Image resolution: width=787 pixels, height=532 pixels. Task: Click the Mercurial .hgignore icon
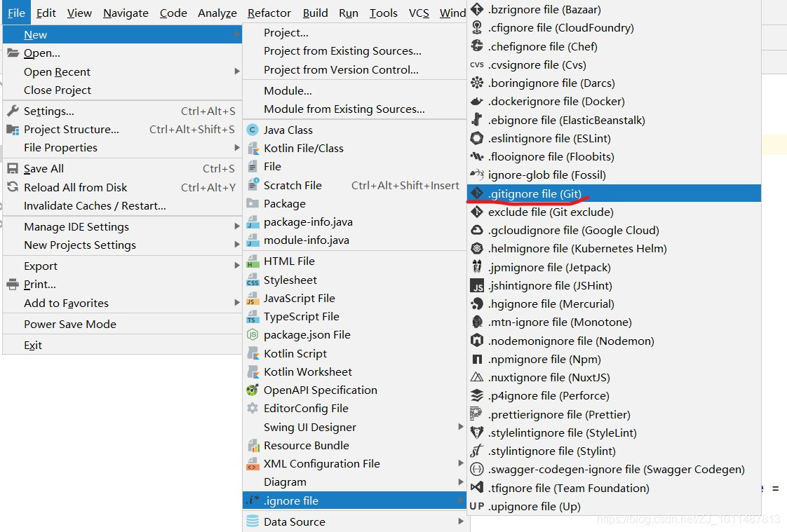tap(476, 303)
